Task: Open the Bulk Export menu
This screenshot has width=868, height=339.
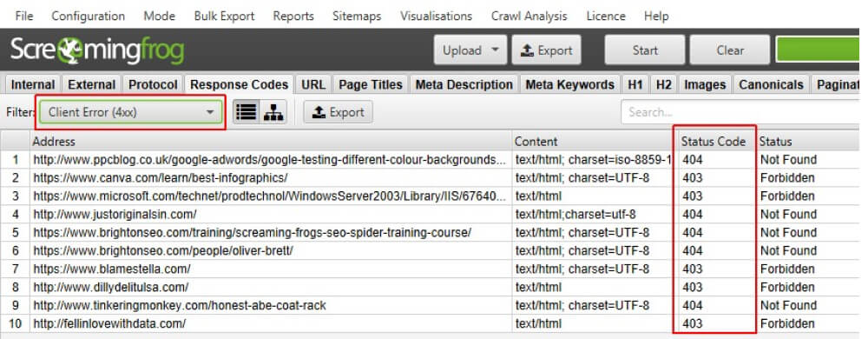Action: click(x=224, y=16)
